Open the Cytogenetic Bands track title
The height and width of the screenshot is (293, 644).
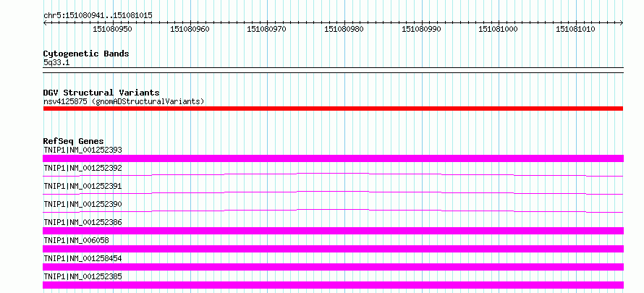tap(86, 54)
